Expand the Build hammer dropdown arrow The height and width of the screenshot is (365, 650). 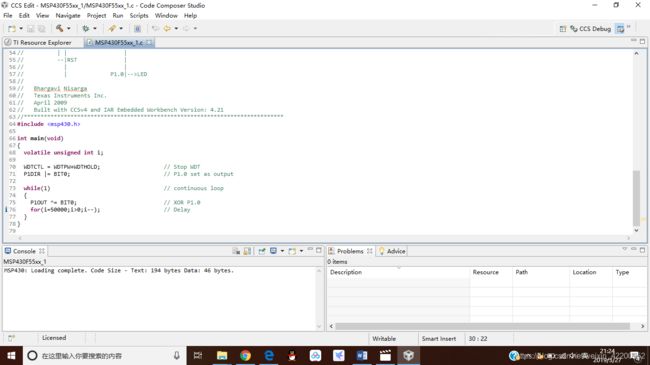(x=68, y=28)
